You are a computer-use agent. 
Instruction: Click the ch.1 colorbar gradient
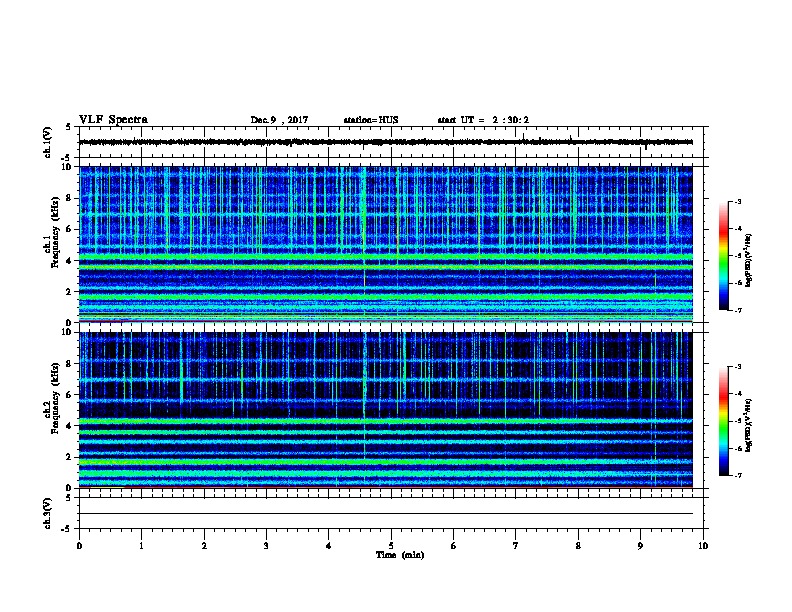coord(723,256)
